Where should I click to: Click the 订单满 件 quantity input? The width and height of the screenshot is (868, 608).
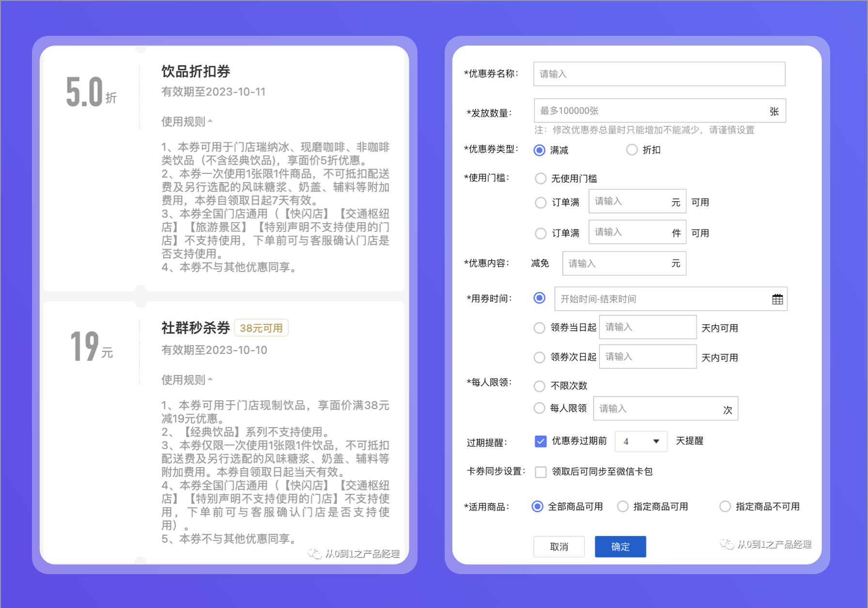point(637,232)
